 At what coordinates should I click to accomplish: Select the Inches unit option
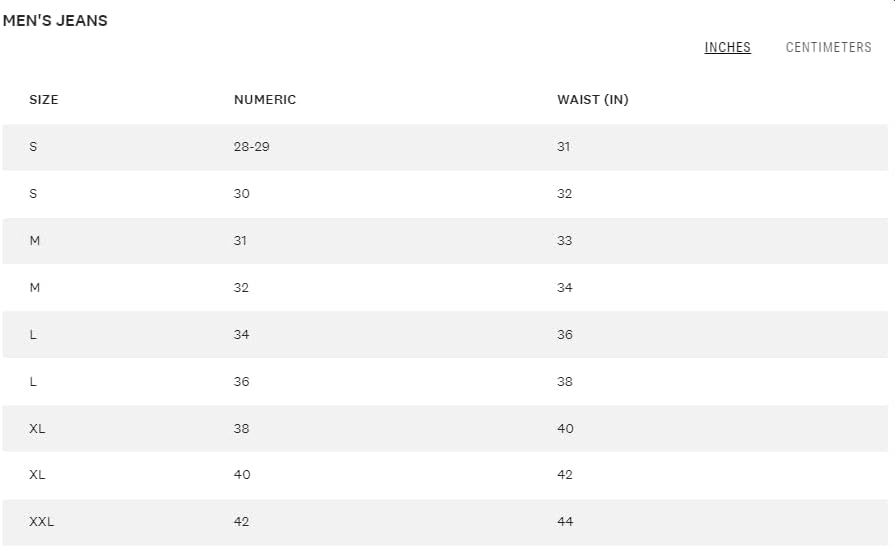tap(727, 47)
